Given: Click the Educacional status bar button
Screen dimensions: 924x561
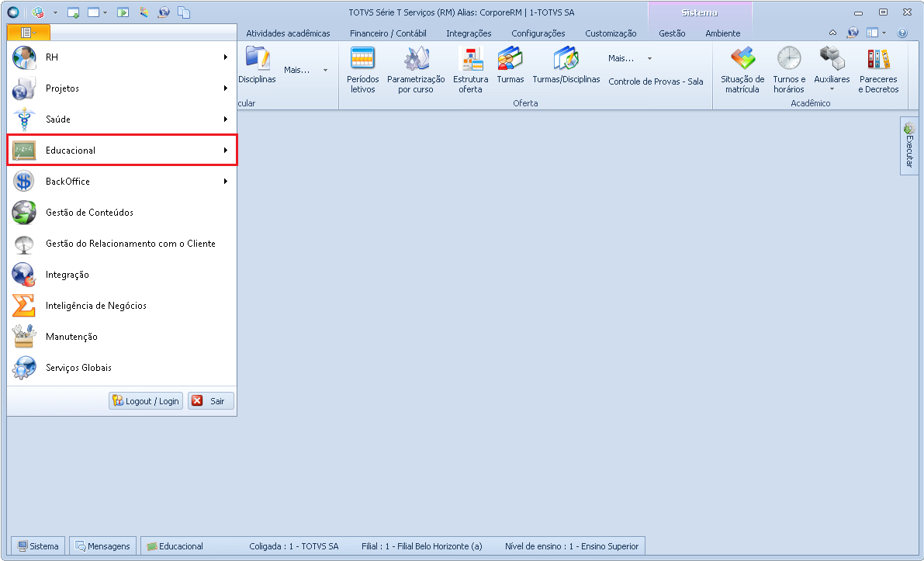Looking at the screenshot, I should click(x=175, y=546).
